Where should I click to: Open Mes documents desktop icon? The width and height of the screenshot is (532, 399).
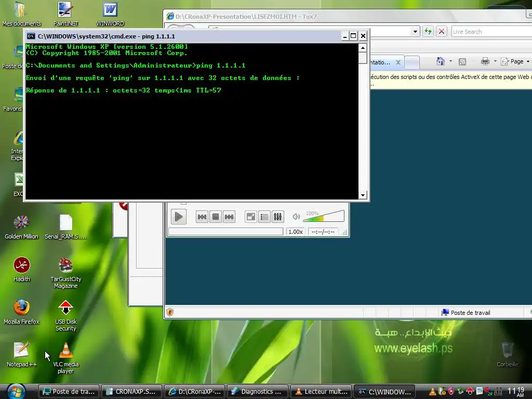click(21, 14)
